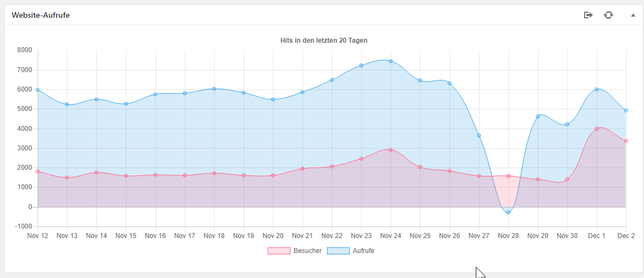Click the Website-Aufrufe widget title
Viewport: 644px width, 278px height.
tap(41, 15)
